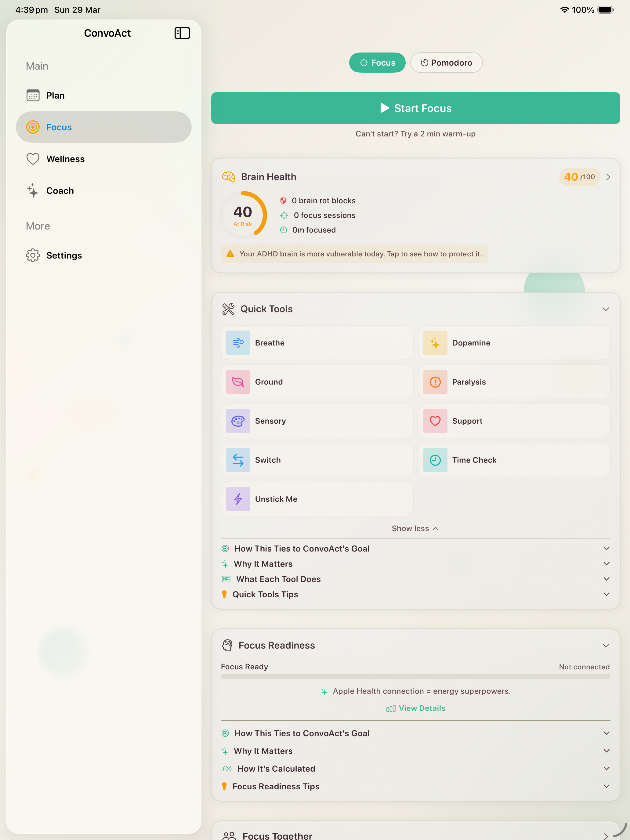This screenshot has width=630, height=840.
Task: Expand Quick Tools' Why It Matters
Action: pos(415,564)
